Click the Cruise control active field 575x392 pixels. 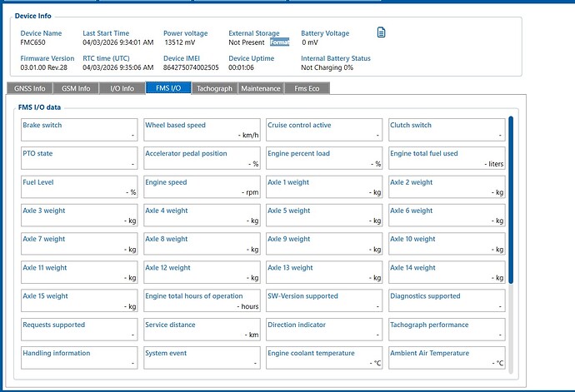323,130
